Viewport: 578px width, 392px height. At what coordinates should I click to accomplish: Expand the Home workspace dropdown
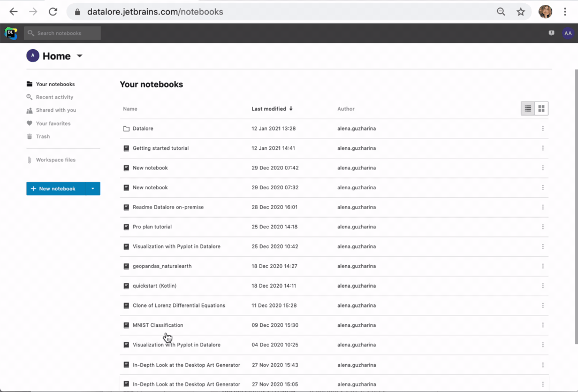[x=79, y=56]
